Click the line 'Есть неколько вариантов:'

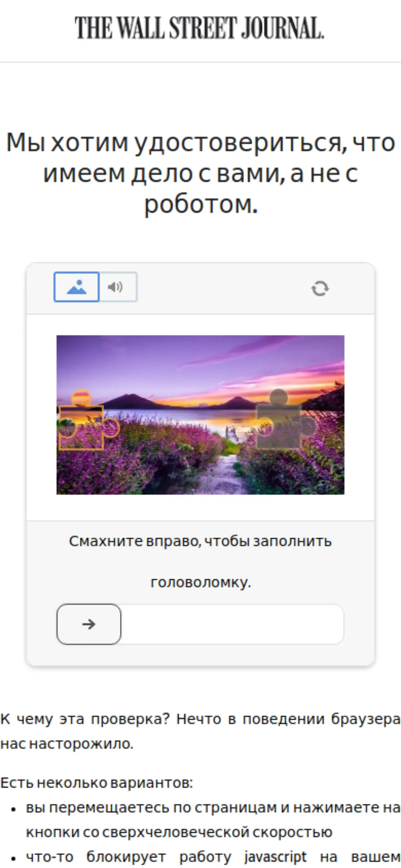(96, 783)
